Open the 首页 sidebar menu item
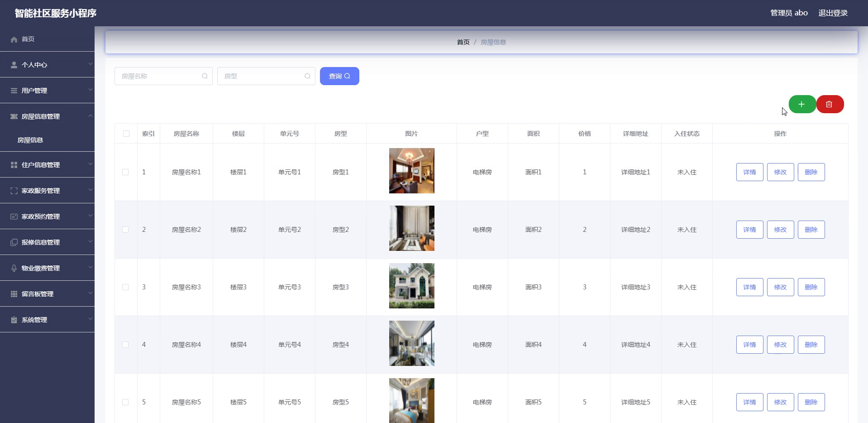This screenshot has height=423, width=868. [47, 39]
